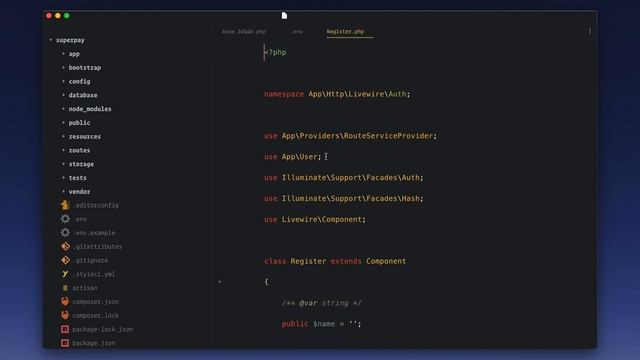Click the RouteServiceProvider import line
The width and height of the screenshot is (640, 360).
(350, 136)
